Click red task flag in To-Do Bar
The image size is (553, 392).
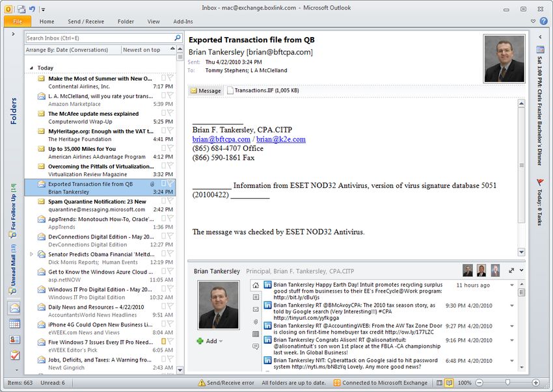click(540, 182)
